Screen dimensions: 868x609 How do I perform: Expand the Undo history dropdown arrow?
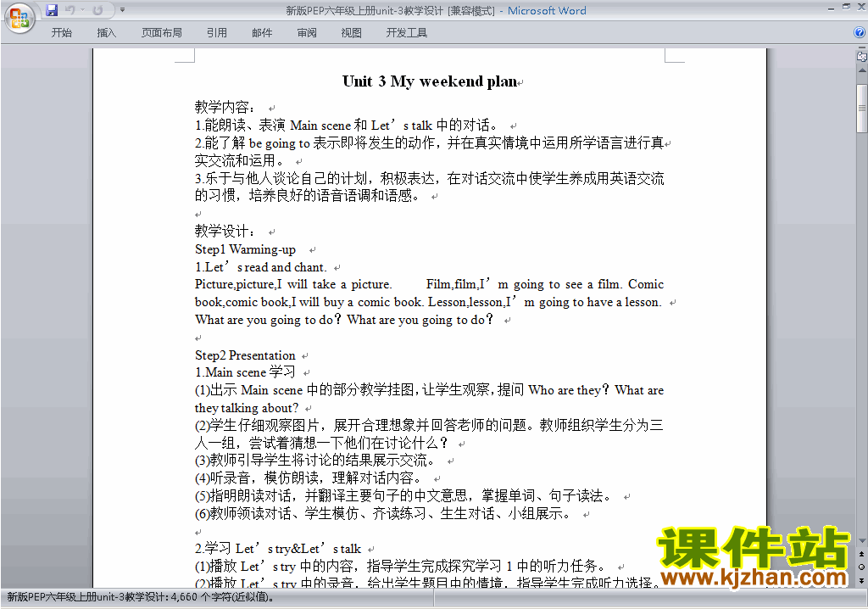(82, 10)
